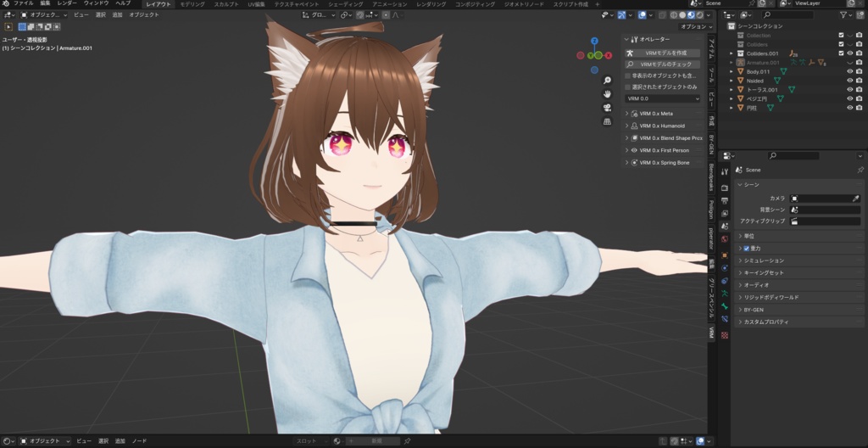Screen dimensions: 868x448
Task: Uncheck the 重力 gravity checkbox
Action: click(x=746, y=249)
